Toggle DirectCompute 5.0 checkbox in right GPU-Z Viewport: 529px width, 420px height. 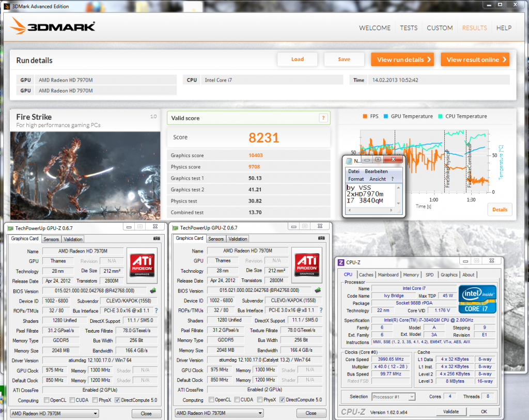pos(282,400)
